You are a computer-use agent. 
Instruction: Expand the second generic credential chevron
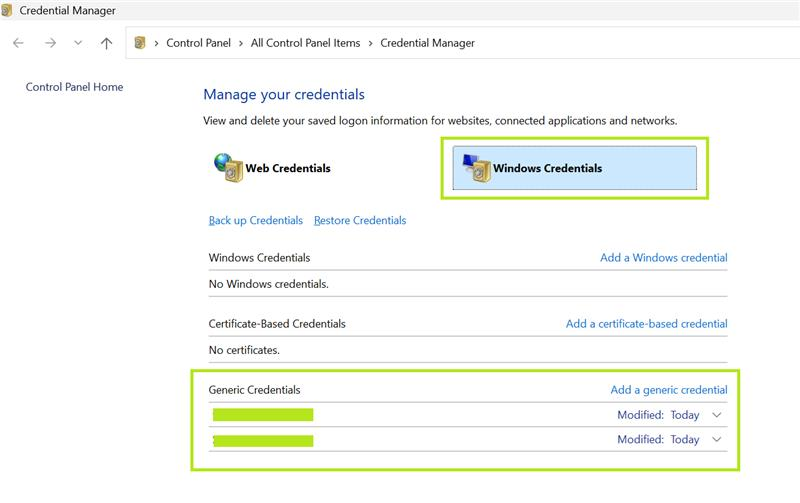click(717, 439)
